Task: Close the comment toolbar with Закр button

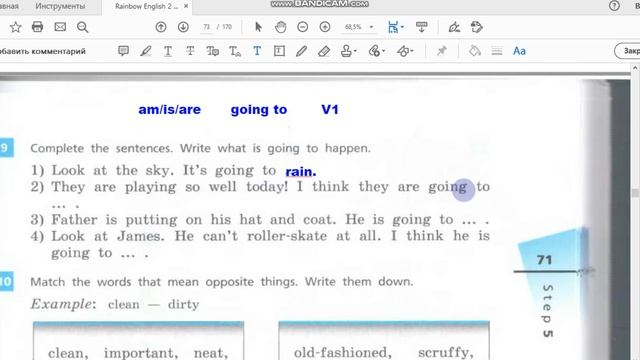Action: [x=628, y=51]
